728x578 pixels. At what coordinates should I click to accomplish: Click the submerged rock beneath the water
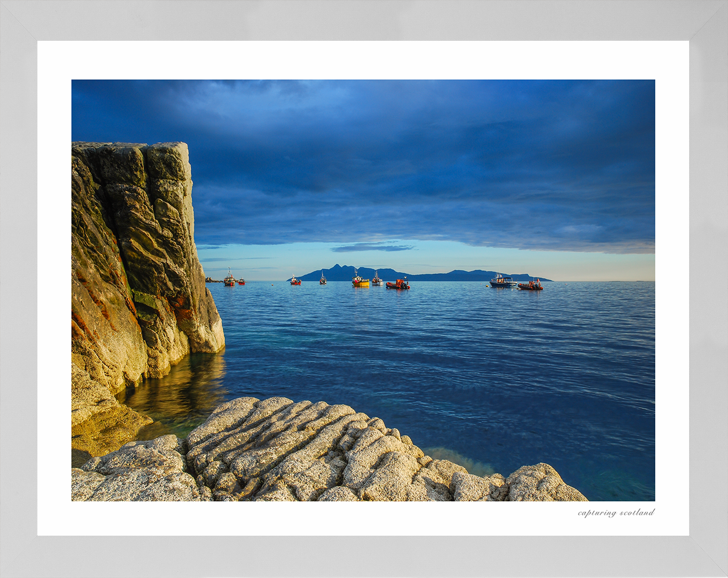[461, 459]
